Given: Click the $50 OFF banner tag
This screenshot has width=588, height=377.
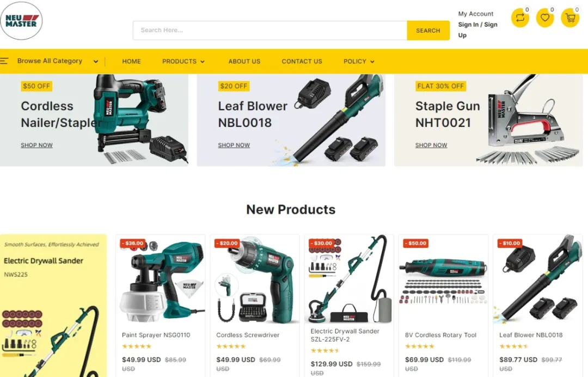Looking at the screenshot, I should [x=36, y=86].
